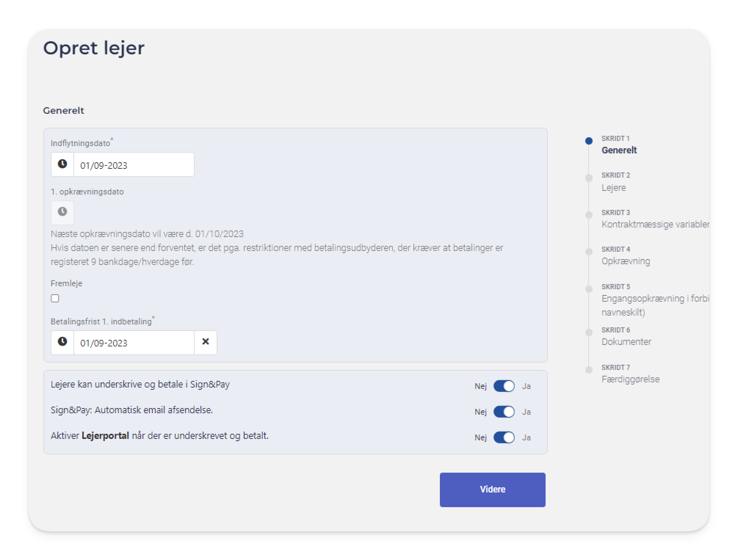Click the 'Opret lejer' page heading
Viewport: 738px width, 560px height.
pos(94,48)
